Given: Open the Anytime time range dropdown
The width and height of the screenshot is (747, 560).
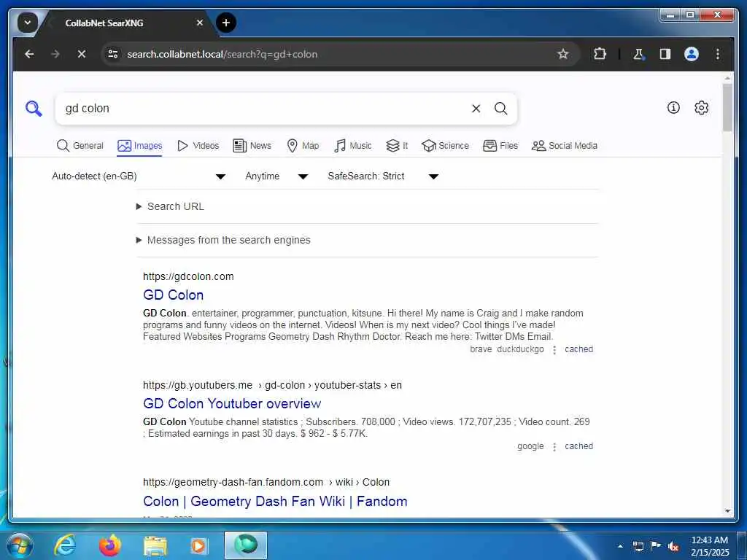Looking at the screenshot, I should (276, 176).
